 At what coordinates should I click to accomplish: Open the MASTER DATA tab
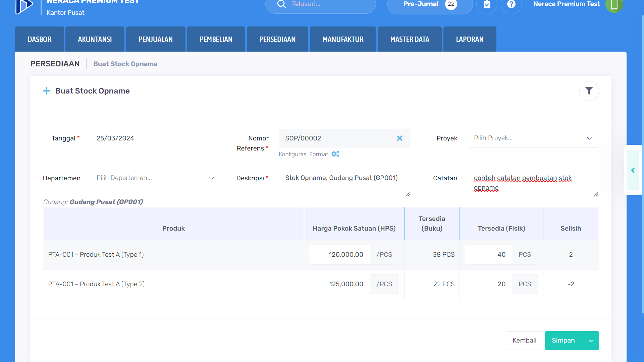click(x=410, y=39)
